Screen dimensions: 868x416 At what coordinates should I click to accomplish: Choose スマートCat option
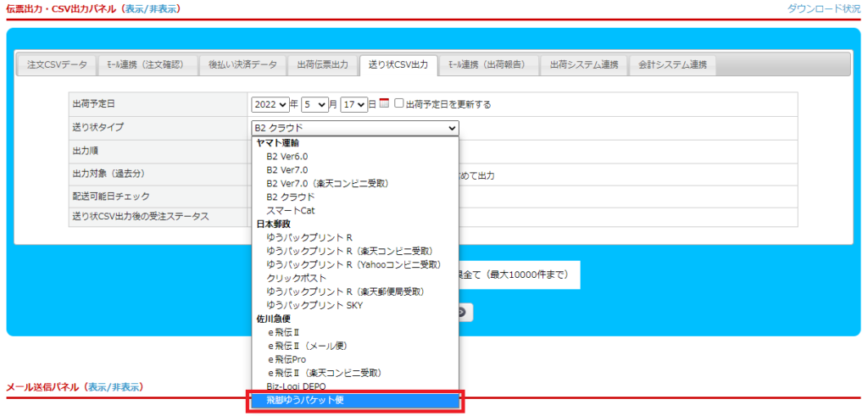pos(355,210)
